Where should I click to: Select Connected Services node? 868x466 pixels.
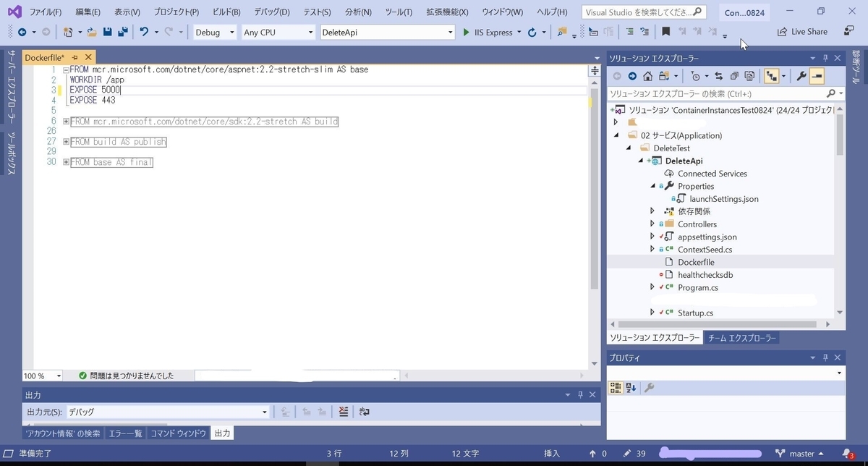point(712,174)
